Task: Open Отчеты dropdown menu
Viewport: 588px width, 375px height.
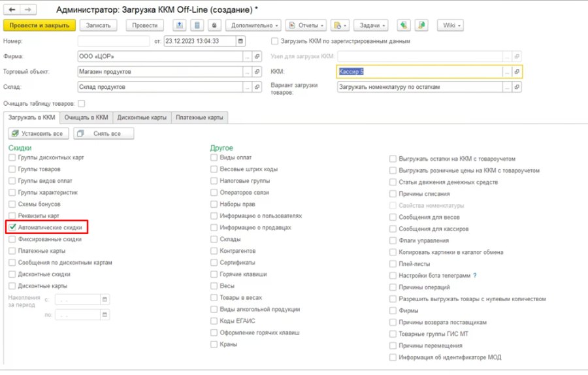Action: click(306, 25)
